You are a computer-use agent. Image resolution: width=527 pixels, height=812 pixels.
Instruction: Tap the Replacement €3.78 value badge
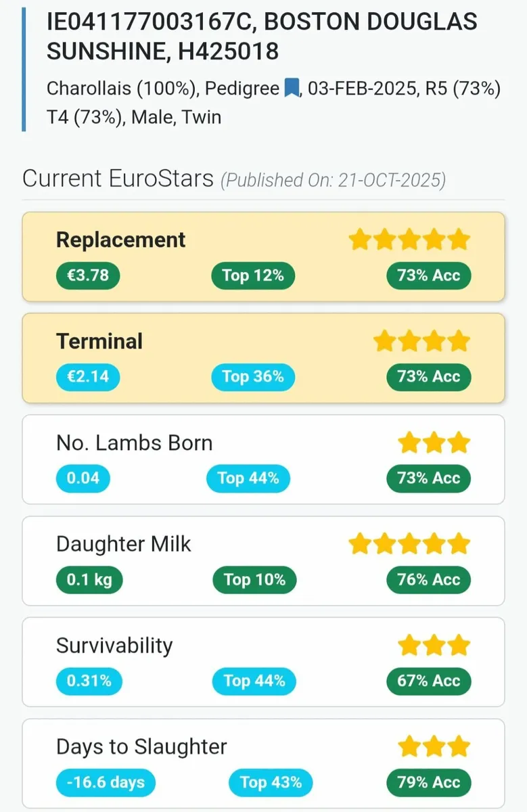click(87, 275)
